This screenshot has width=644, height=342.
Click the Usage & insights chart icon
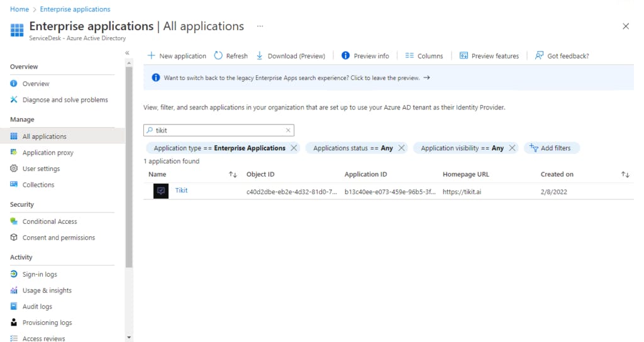pyautogui.click(x=14, y=290)
